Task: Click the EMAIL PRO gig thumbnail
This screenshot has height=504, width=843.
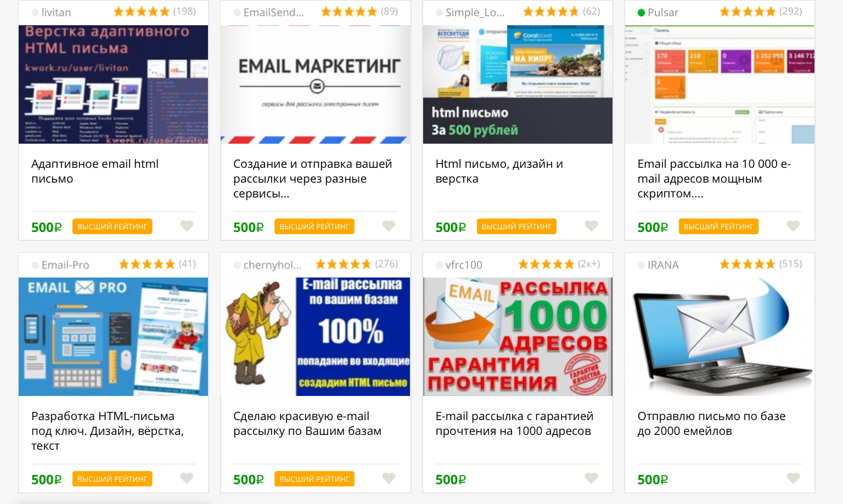Action: 114,337
